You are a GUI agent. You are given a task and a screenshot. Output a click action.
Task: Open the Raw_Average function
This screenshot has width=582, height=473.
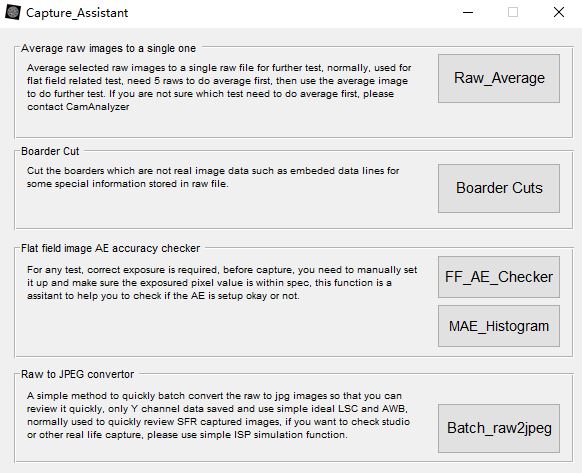(x=499, y=78)
